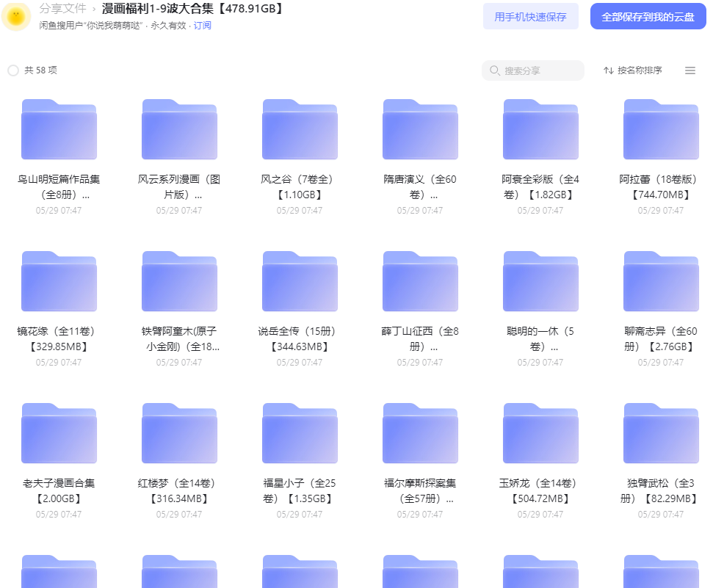The height and width of the screenshot is (588, 713).
Task: Switch to list view with the lines icon
Action: 690,70
